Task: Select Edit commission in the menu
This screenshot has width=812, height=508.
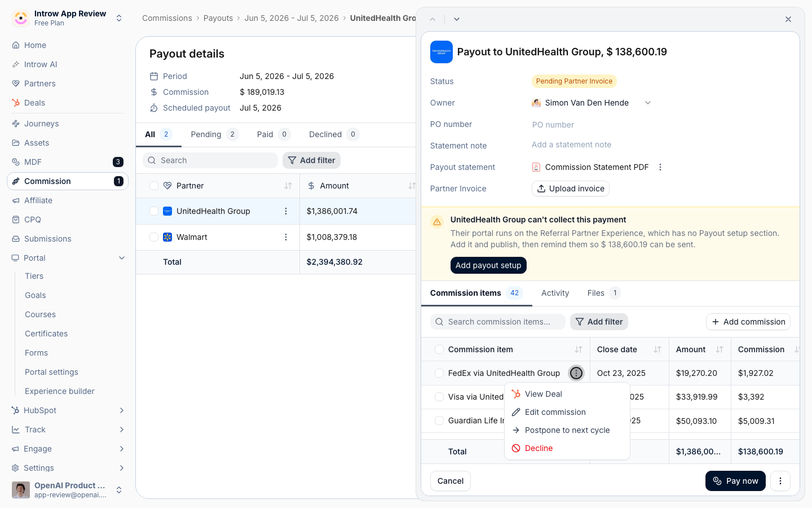Action: tap(567, 412)
